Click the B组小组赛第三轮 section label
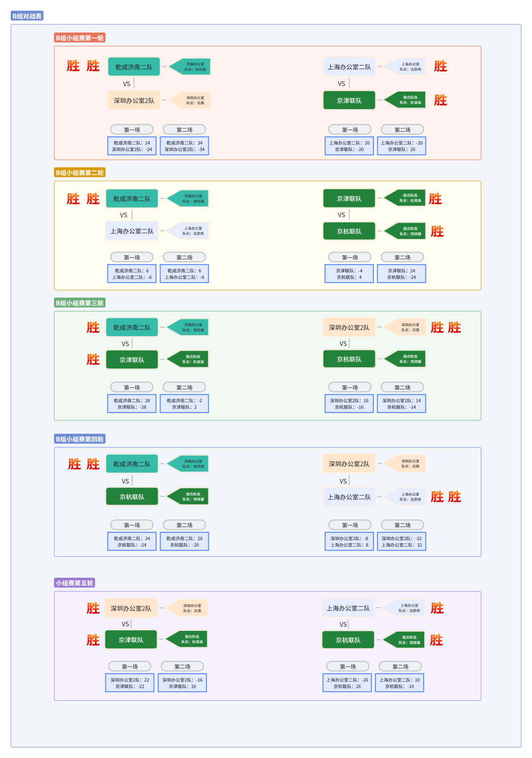The height and width of the screenshot is (758, 532). pos(80,303)
